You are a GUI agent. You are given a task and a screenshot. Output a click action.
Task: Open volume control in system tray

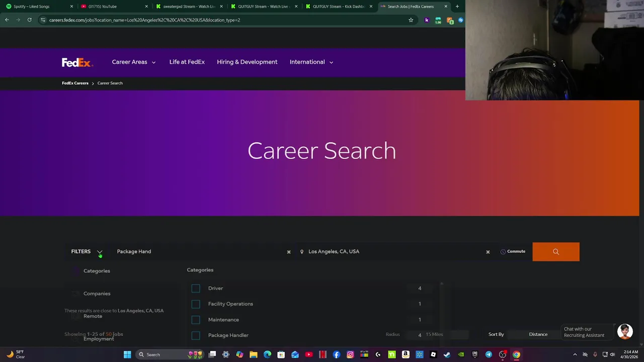(612, 354)
